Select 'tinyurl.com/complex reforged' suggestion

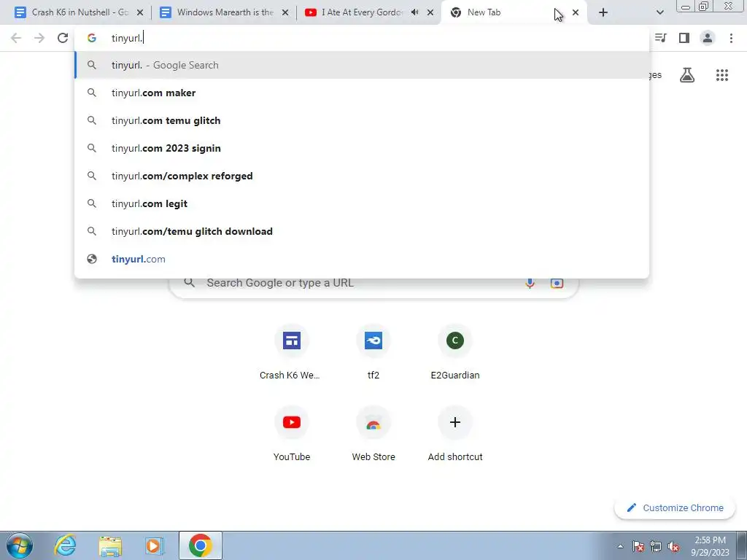362,176
